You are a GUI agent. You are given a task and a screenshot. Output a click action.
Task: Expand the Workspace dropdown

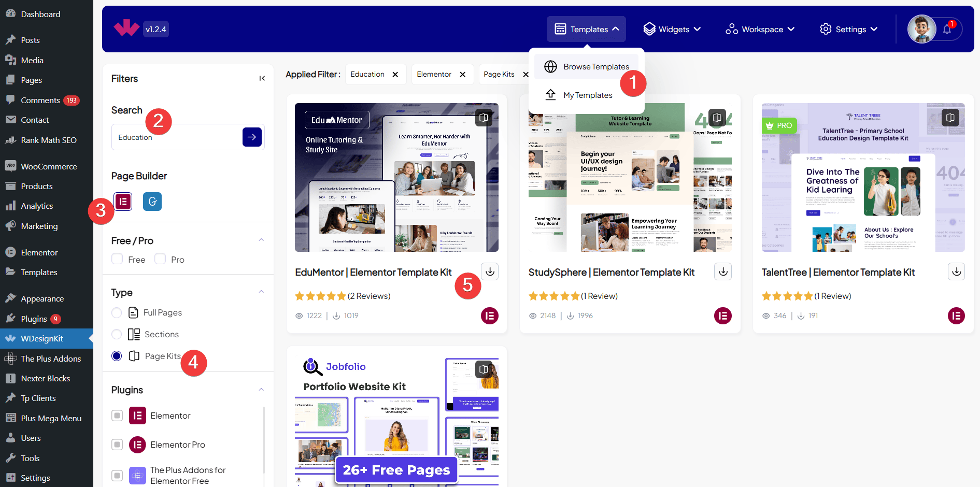point(759,29)
